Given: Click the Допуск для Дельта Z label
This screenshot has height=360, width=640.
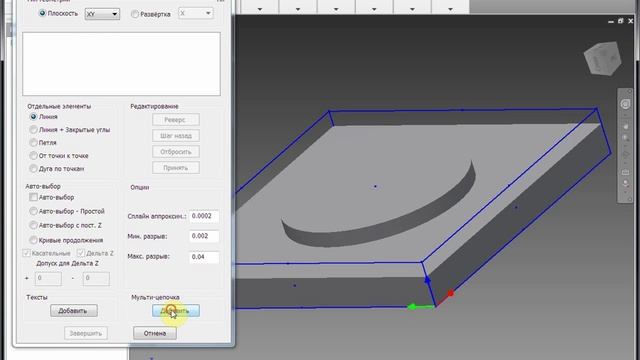Looking at the screenshot, I should [x=67, y=263].
